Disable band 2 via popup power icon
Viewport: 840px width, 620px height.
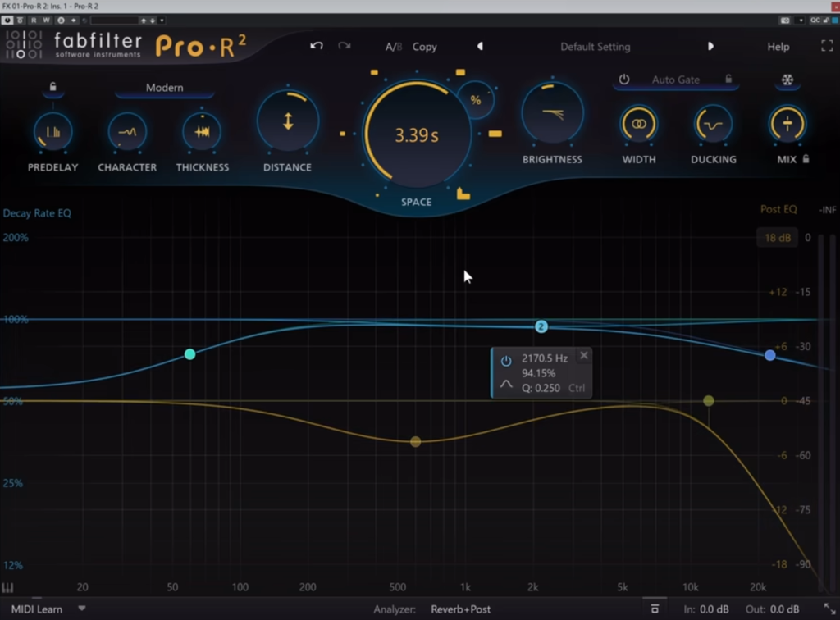[x=506, y=360]
